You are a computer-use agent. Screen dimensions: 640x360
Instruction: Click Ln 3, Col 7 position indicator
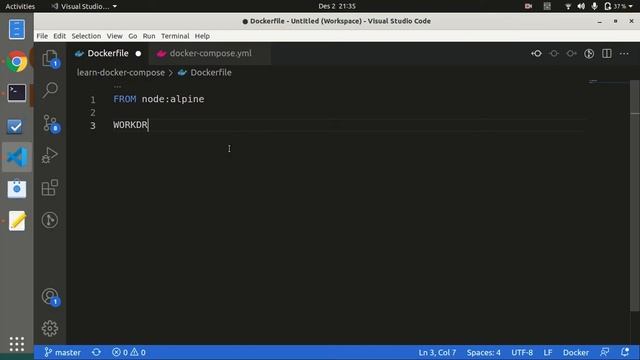coord(437,352)
